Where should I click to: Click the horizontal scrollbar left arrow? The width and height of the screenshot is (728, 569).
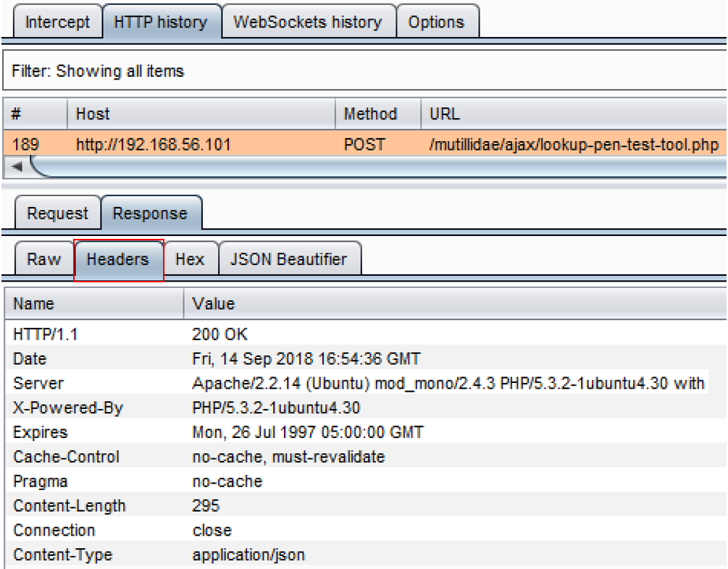17,167
